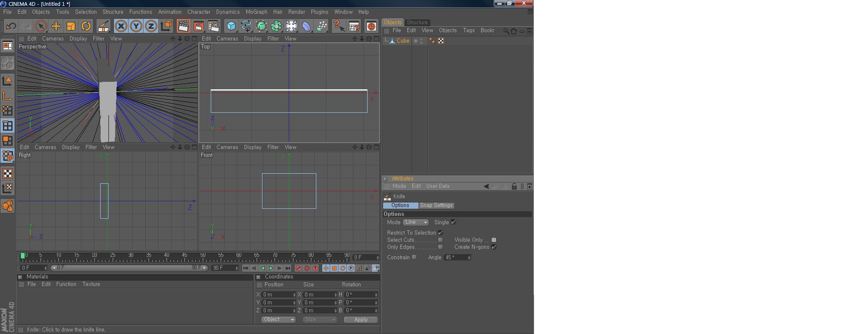Image resolution: width=868 pixels, height=334 pixels.
Task: Enable the Select Cuts checkbox
Action: pos(440,240)
